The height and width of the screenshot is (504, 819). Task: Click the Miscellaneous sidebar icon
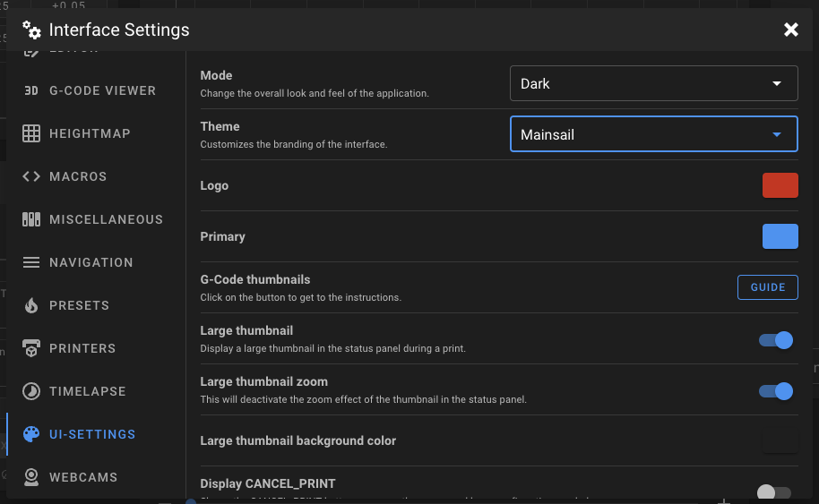31,219
